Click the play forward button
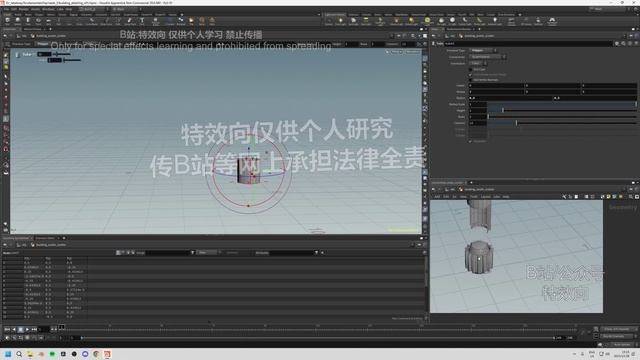Image resolution: width=640 pixels, height=360 pixels. pyautogui.click(x=27, y=329)
